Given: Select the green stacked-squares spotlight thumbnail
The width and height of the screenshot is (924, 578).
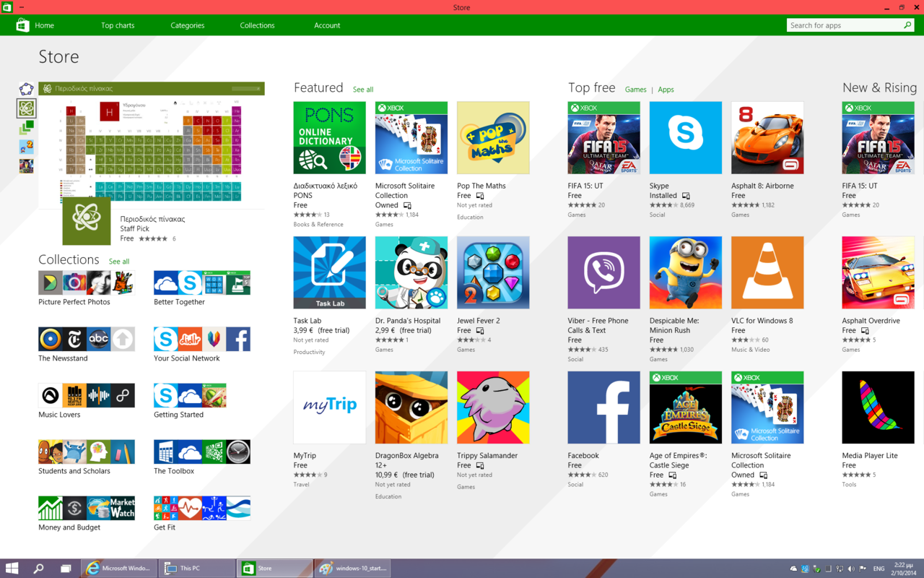Looking at the screenshot, I should pyautogui.click(x=26, y=128).
